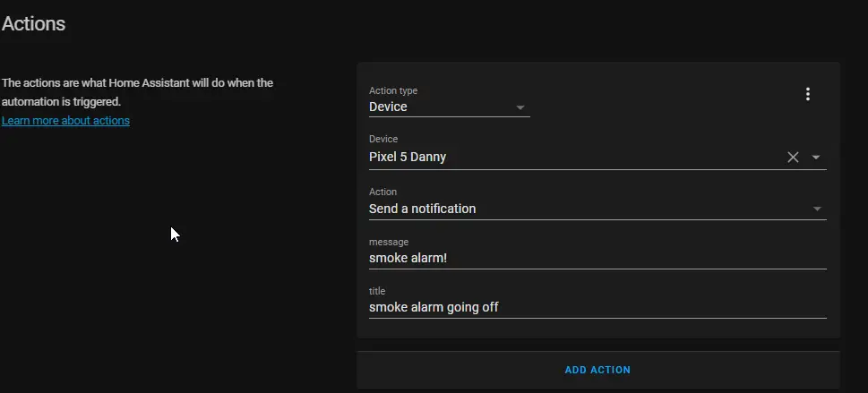Click the ADD ACTION button
The width and height of the screenshot is (868, 393).
tap(597, 370)
